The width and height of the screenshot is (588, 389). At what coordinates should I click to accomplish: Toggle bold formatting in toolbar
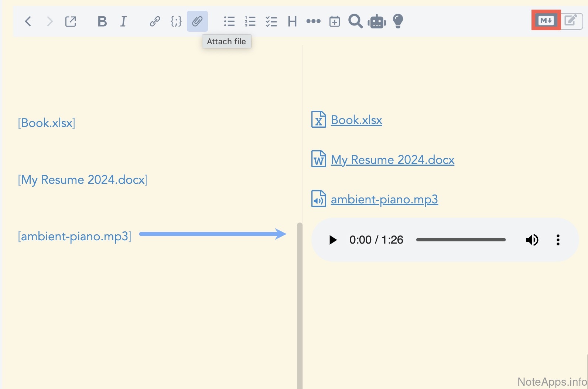102,21
